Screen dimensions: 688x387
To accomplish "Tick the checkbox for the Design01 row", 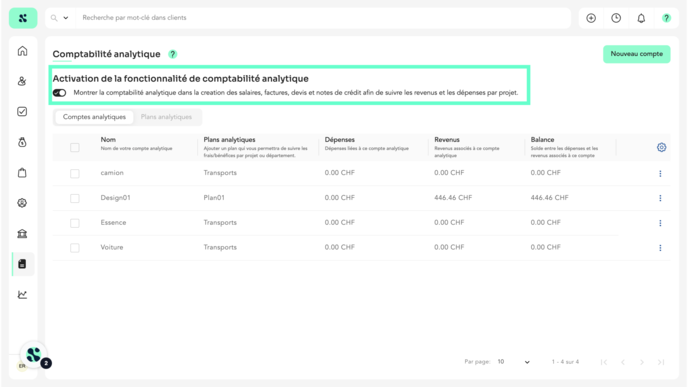I will [x=75, y=198].
